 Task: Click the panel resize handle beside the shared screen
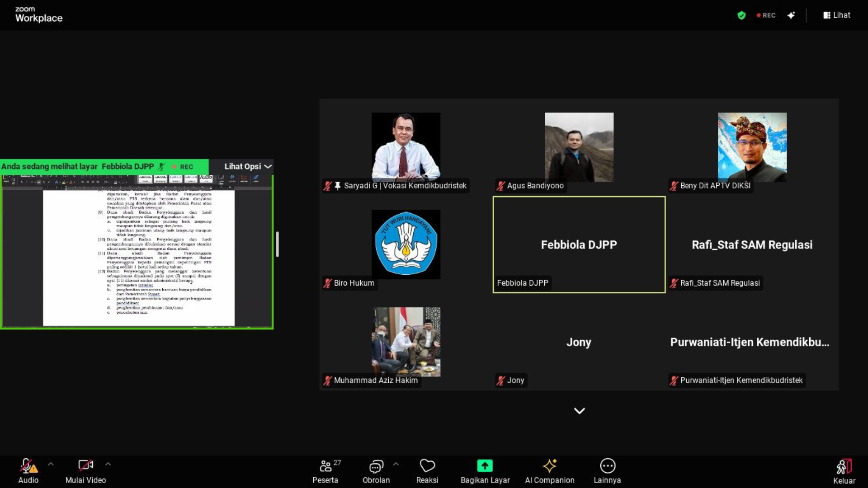[x=277, y=244]
